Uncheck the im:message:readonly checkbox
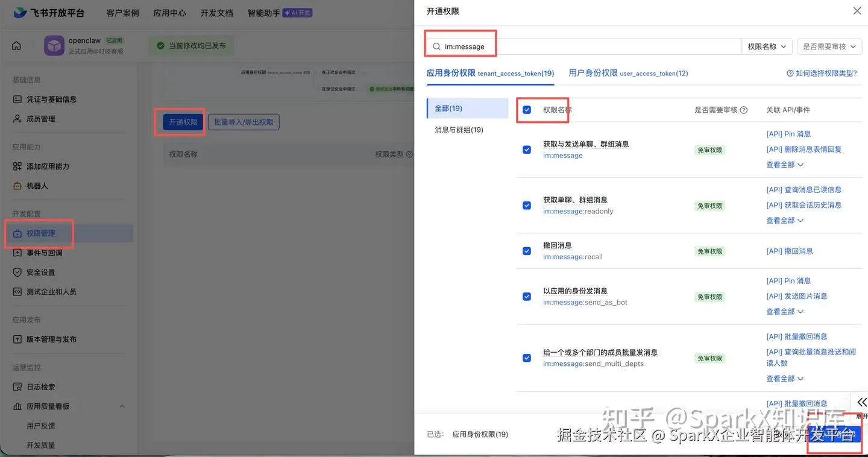 coord(527,206)
